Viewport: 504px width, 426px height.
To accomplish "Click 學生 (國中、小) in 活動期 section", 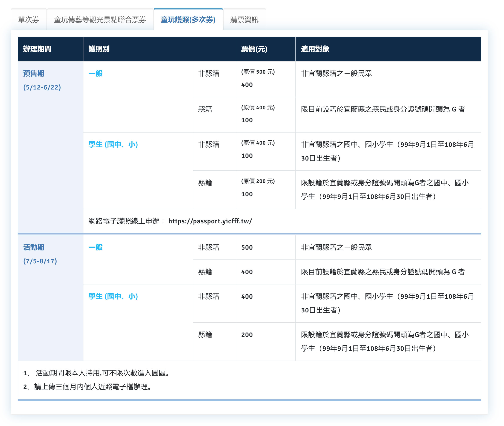I will 113,296.
